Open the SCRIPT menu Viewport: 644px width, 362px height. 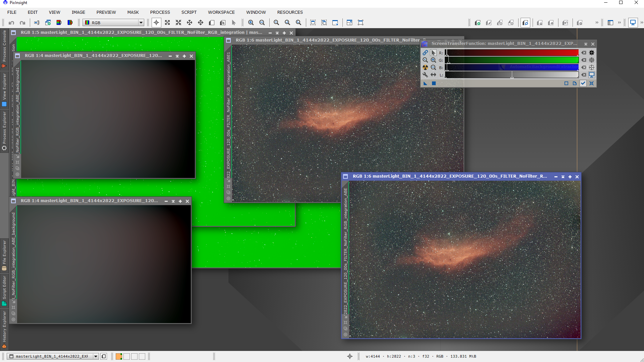pos(189,12)
